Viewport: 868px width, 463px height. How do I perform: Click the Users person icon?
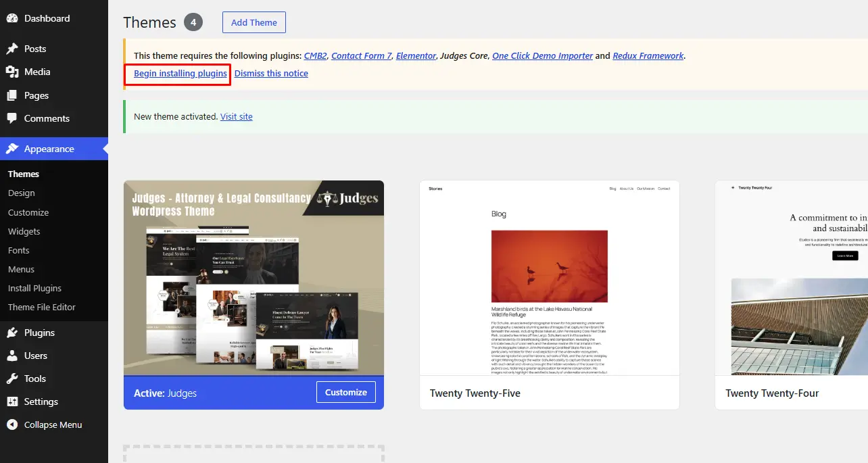12,356
